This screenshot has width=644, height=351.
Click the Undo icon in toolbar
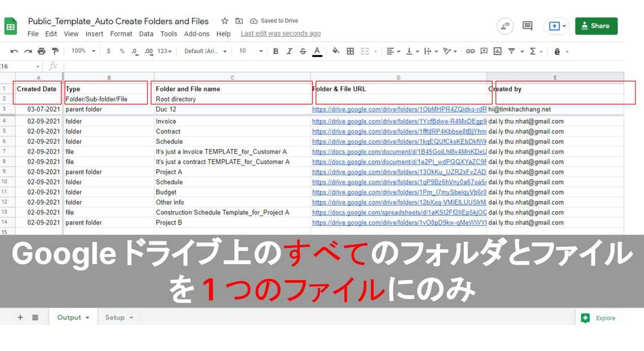14,51
